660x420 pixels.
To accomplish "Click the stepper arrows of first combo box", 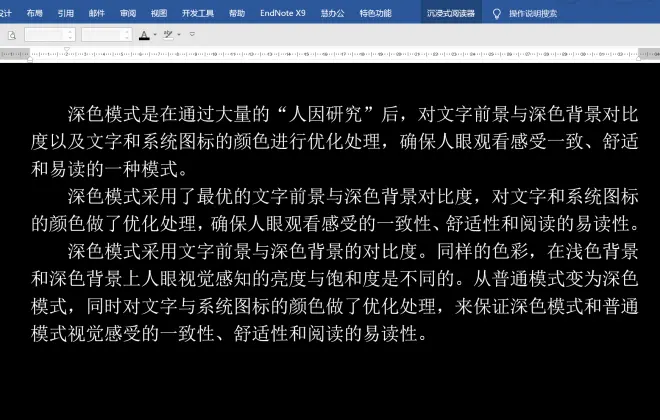I will pos(71,35).
